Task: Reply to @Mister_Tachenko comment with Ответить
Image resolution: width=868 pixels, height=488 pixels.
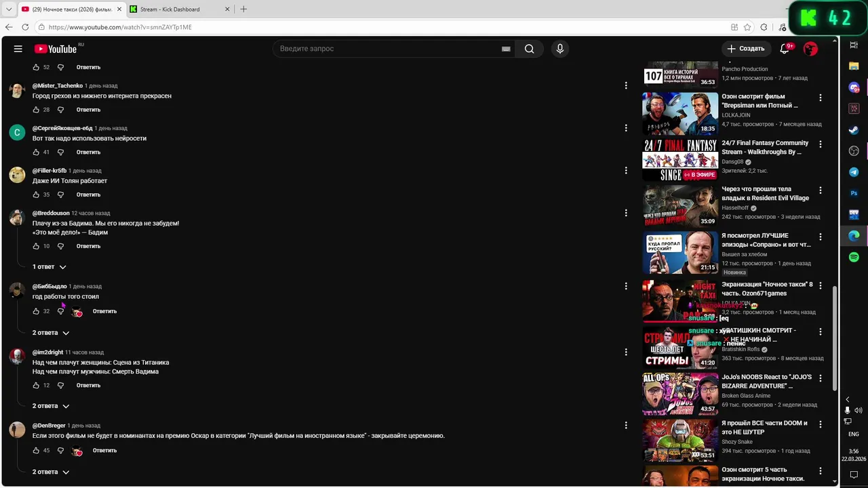Action: pos(88,110)
